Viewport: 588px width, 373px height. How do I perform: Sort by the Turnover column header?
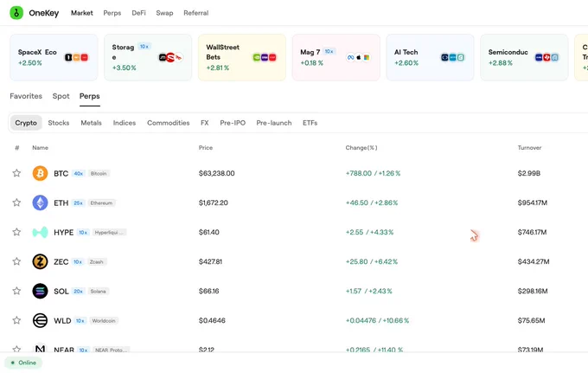click(529, 148)
